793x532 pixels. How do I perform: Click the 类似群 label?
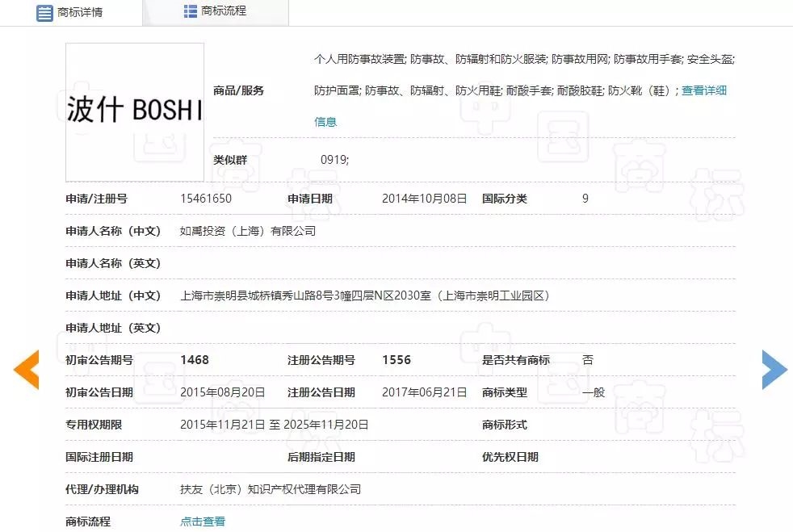click(x=230, y=160)
